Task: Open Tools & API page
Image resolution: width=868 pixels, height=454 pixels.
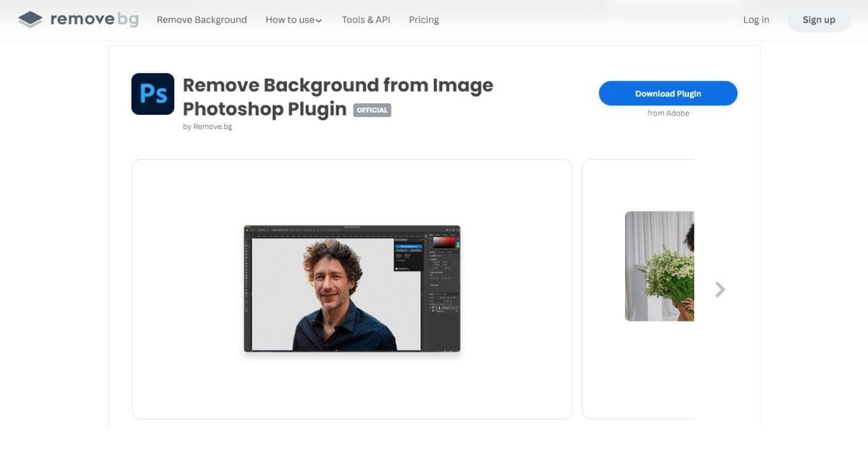Action: point(366,20)
